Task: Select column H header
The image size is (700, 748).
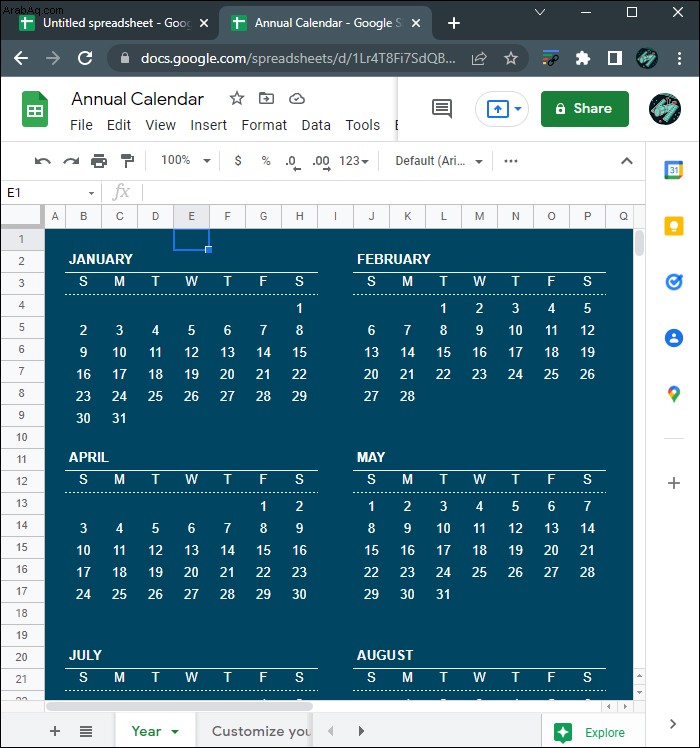Action: pos(299,216)
